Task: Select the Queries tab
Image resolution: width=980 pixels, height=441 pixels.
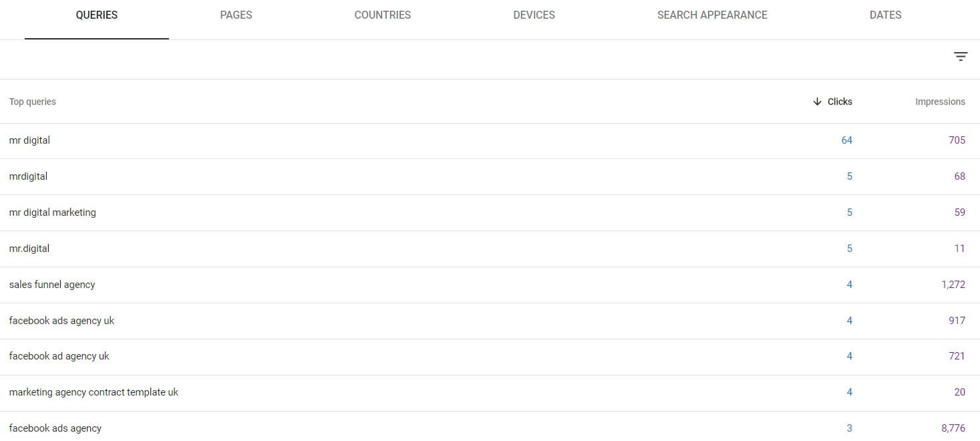Action: coord(97,15)
